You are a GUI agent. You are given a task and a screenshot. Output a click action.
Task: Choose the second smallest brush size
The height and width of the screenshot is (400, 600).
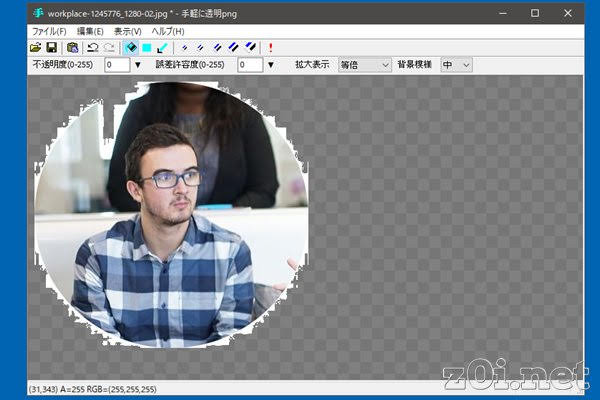201,48
